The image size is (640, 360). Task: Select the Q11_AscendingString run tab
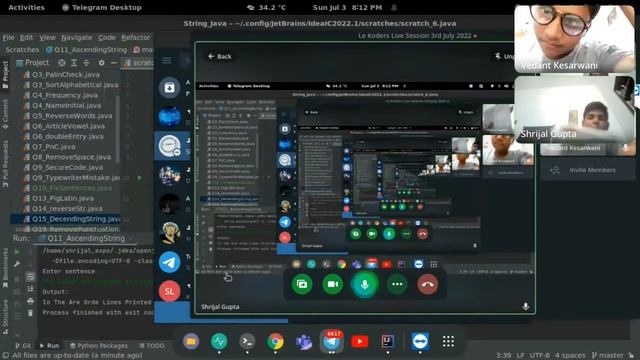click(82, 238)
